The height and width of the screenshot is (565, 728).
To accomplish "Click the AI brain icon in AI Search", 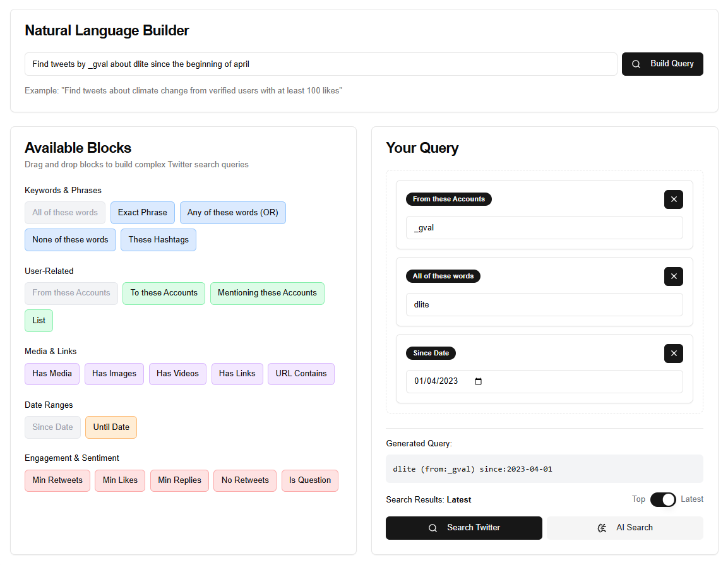I will (602, 528).
